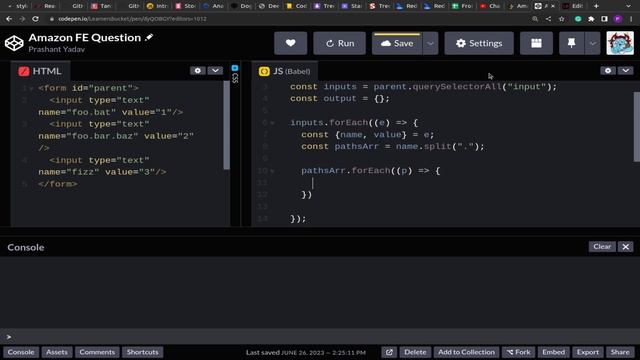Screen dimensions: 640x360
Task: Open Embed options
Action: click(x=553, y=352)
